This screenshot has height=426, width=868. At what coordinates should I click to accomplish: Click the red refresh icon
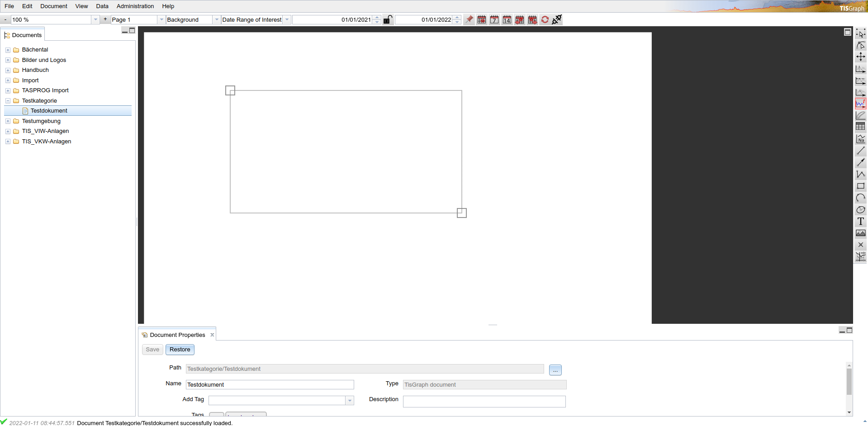[545, 20]
